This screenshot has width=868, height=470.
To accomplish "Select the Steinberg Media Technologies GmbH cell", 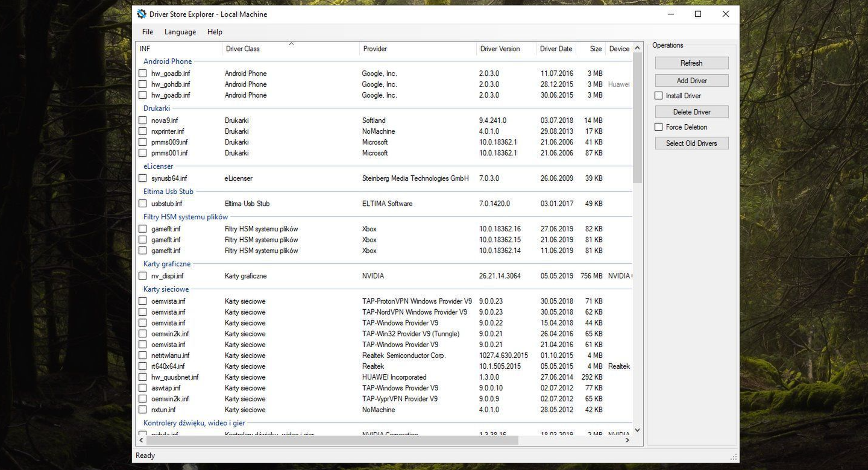I will click(415, 178).
